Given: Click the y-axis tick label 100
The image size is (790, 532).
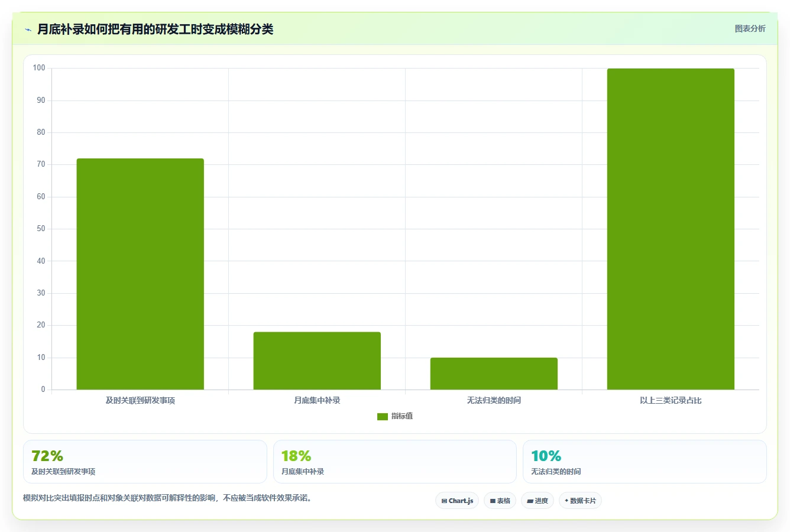Looking at the screenshot, I should click(x=39, y=68).
